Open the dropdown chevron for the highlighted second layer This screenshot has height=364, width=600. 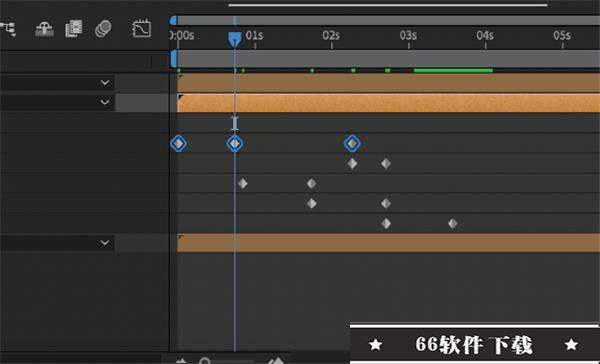104,102
